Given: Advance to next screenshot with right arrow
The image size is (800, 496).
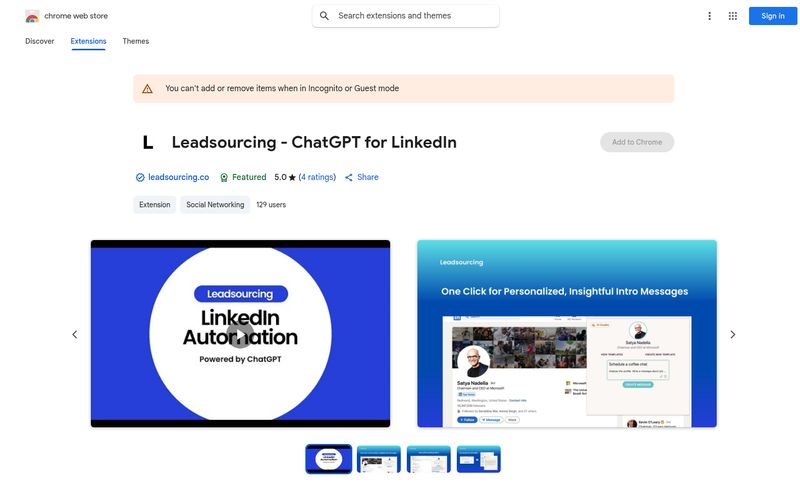Looking at the screenshot, I should 733,335.
